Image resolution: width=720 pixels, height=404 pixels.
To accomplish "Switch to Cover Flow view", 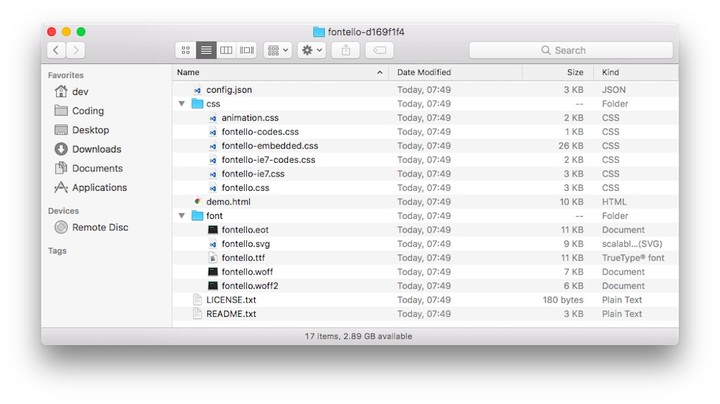I will (247, 50).
